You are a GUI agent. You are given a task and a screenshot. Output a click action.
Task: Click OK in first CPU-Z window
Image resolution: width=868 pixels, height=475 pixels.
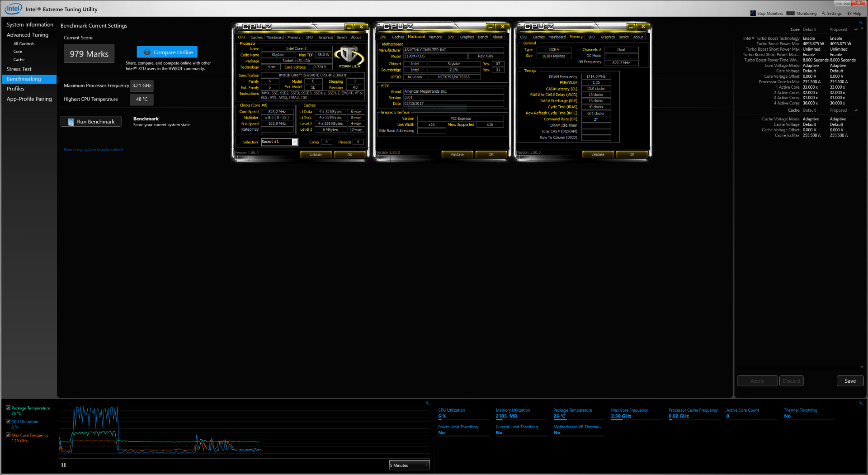(349, 155)
